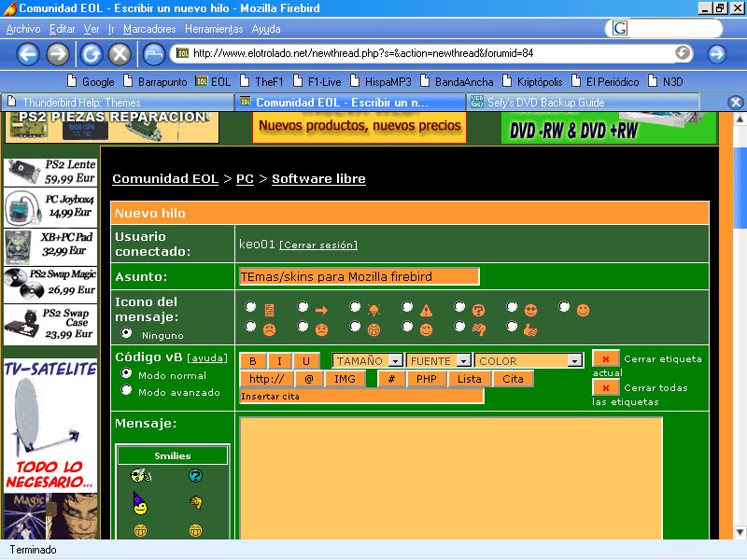Go forward with the Forward arrow button
The width and height of the screenshot is (747, 560).
58,54
